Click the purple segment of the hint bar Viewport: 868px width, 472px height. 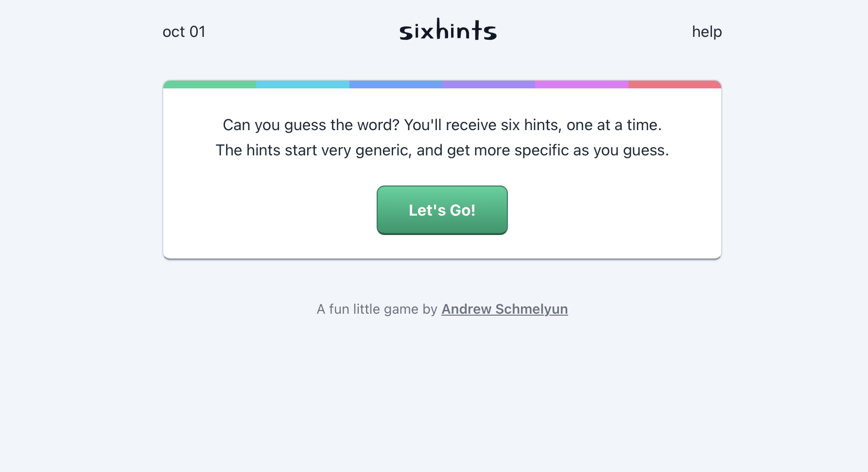point(488,84)
